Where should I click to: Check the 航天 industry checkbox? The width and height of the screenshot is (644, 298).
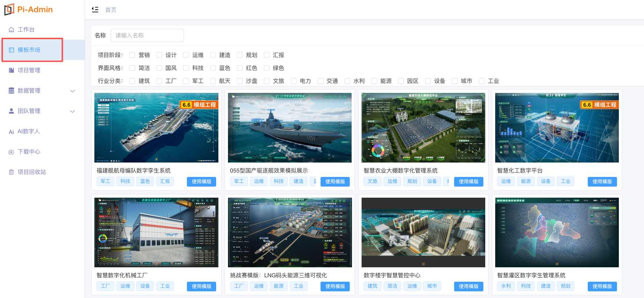pyautogui.click(x=213, y=81)
